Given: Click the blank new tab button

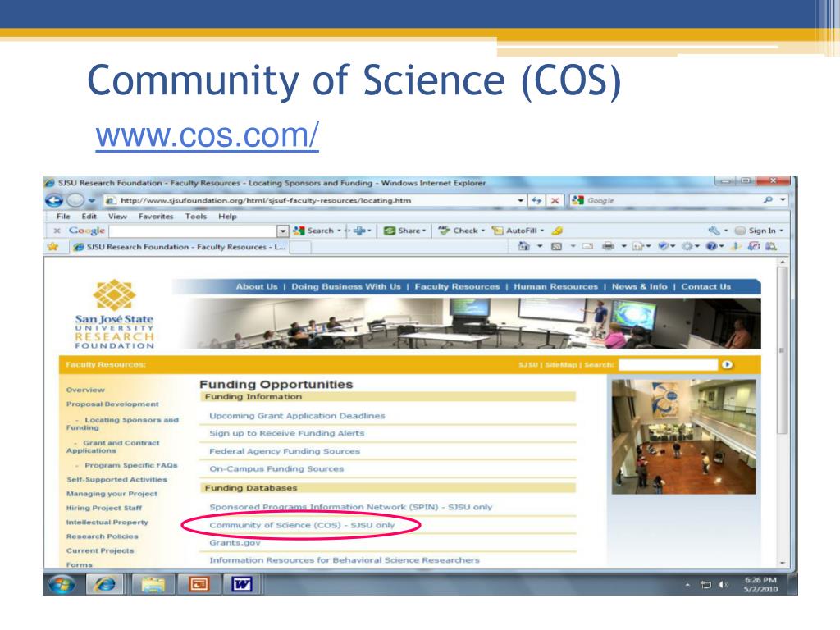Looking at the screenshot, I should [300, 247].
